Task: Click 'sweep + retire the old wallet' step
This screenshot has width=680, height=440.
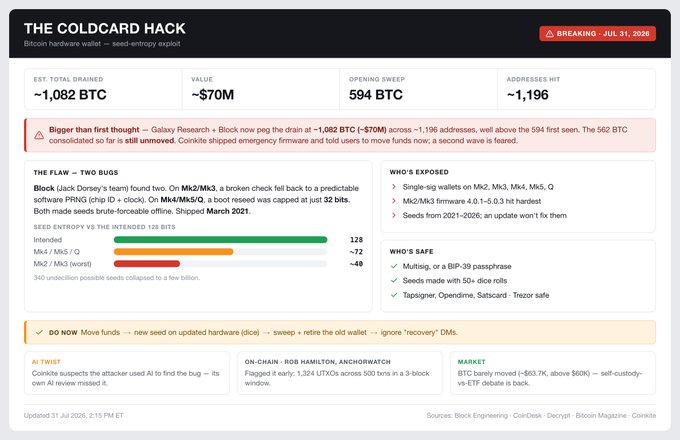Action: pyautogui.click(x=320, y=332)
